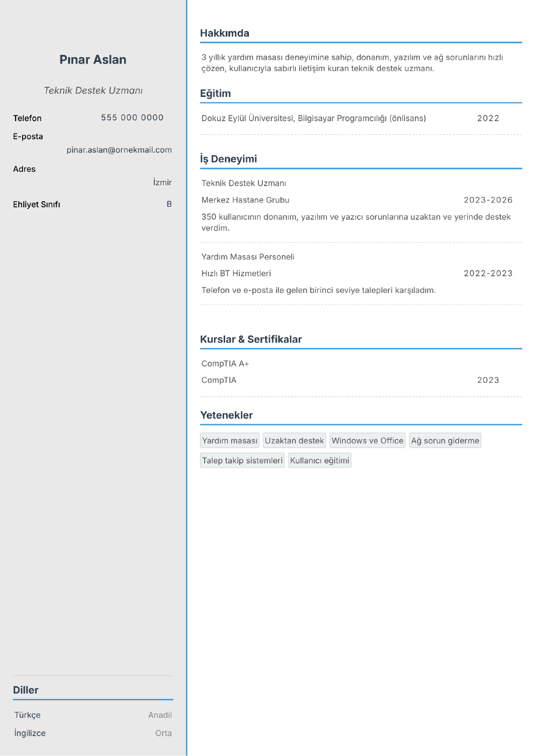Select the 'İngilizce' language entry
The height and width of the screenshot is (756, 535).
point(30,733)
